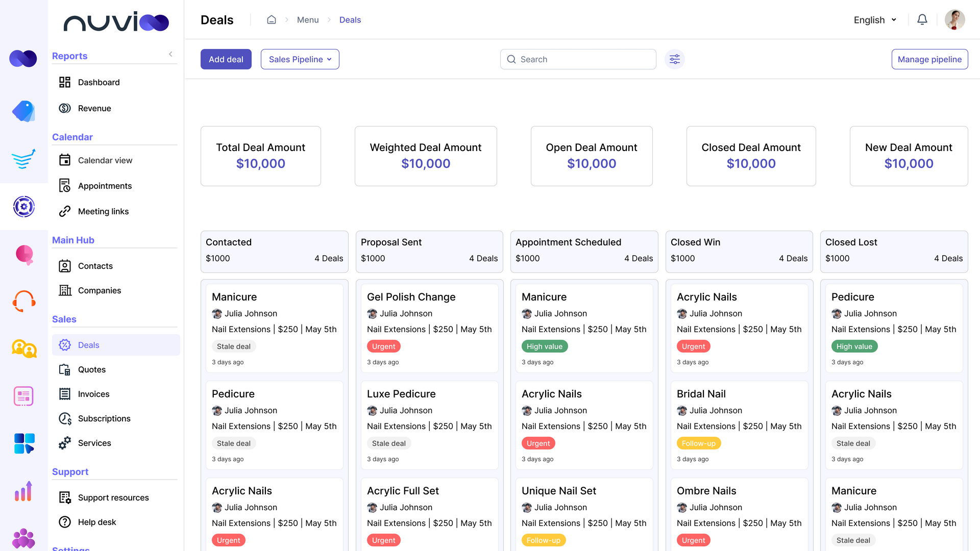Open the apps grid icon in the left rail
Image resolution: width=980 pixels, height=551 pixels.
pyautogui.click(x=23, y=443)
